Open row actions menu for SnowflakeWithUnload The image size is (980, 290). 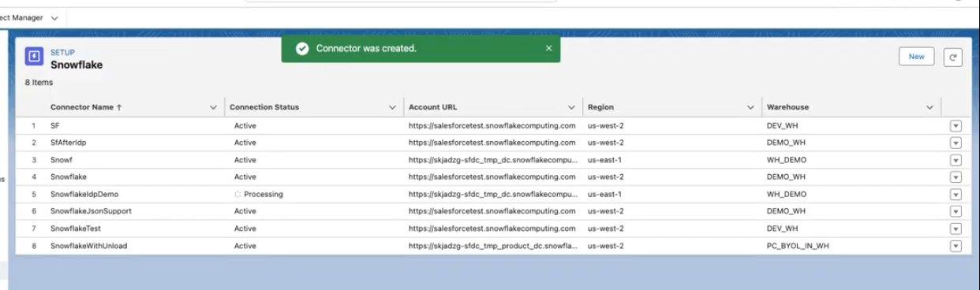tap(956, 246)
